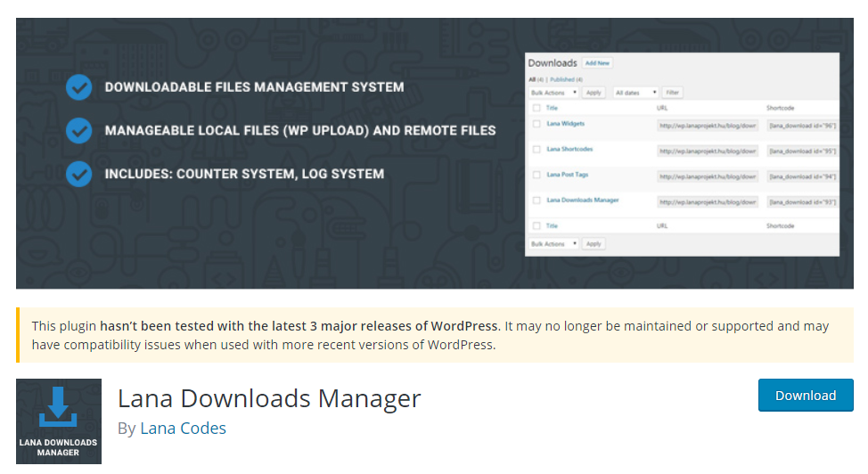Image resolution: width=868 pixels, height=474 pixels.
Task: Open Lana Downloads Manager entry in table
Action: pyautogui.click(x=582, y=200)
